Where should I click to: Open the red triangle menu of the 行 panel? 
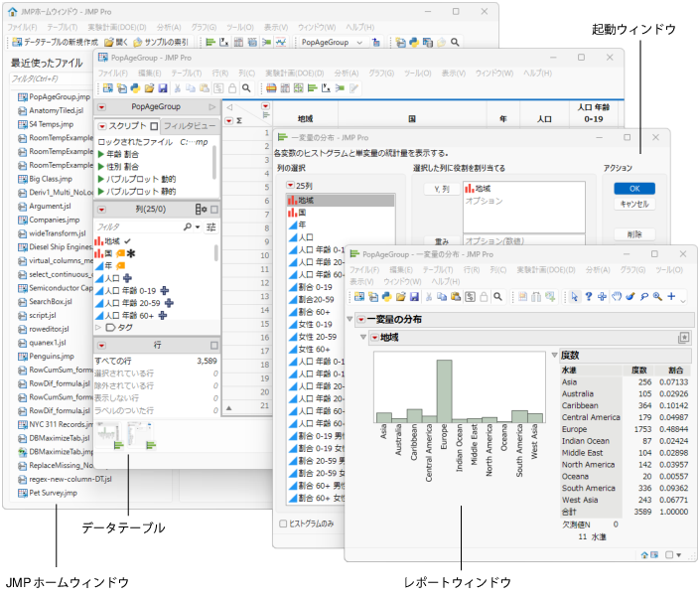tap(102, 346)
